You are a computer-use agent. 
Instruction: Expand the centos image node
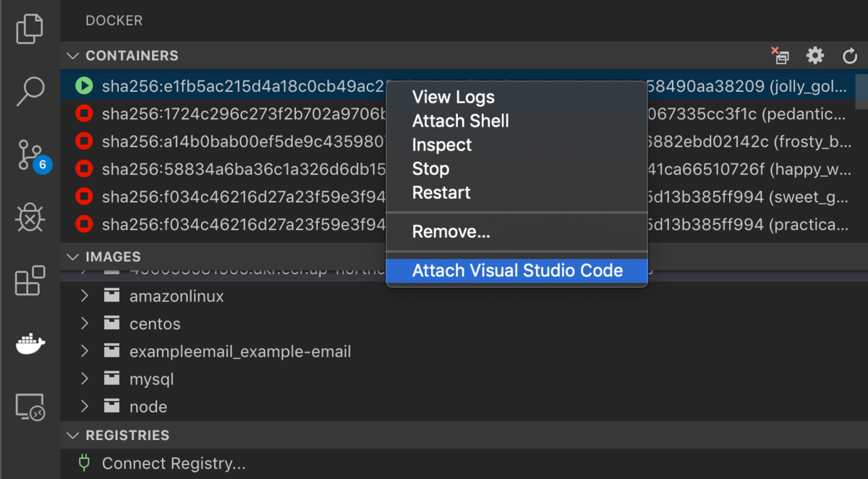(x=85, y=323)
